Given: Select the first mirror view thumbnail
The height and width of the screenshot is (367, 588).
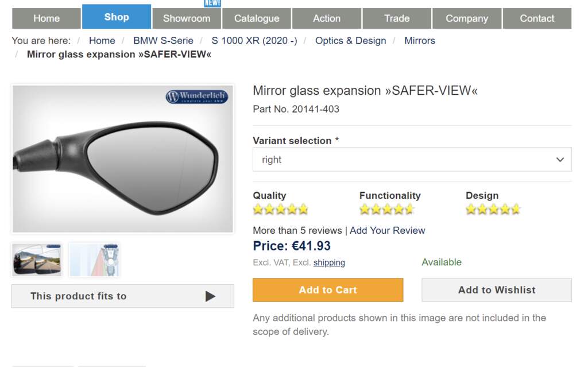Looking at the screenshot, I should [x=37, y=260].
